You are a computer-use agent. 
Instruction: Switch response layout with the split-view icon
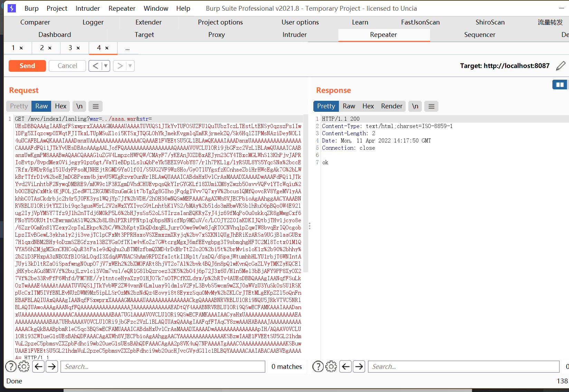560,85
